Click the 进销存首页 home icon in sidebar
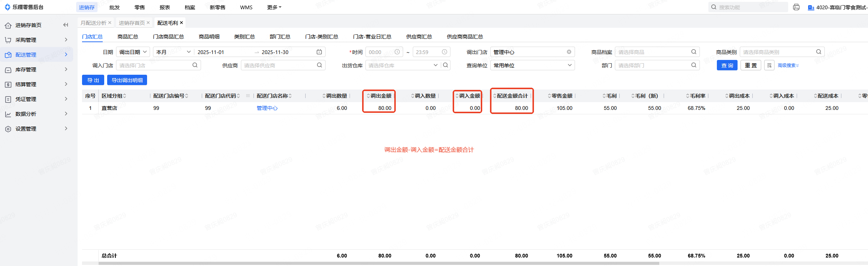Image resolution: width=868 pixels, height=266 pixels. 8,25
